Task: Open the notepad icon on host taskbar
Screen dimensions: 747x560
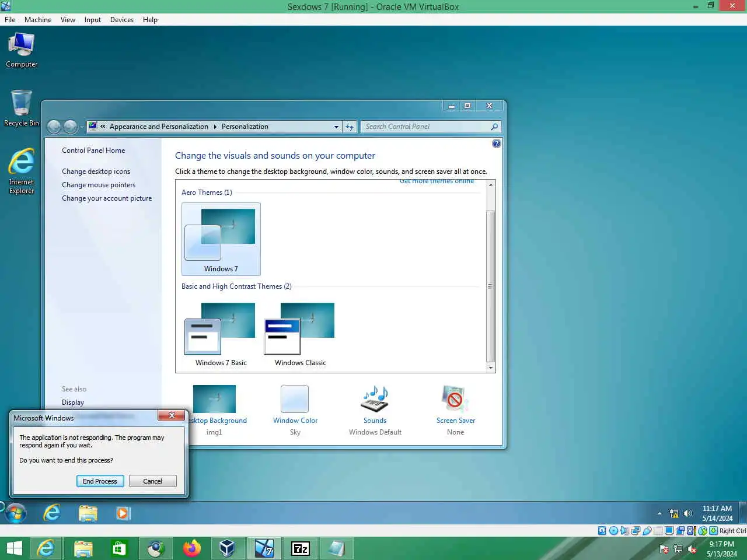Action: (x=336, y=548)
